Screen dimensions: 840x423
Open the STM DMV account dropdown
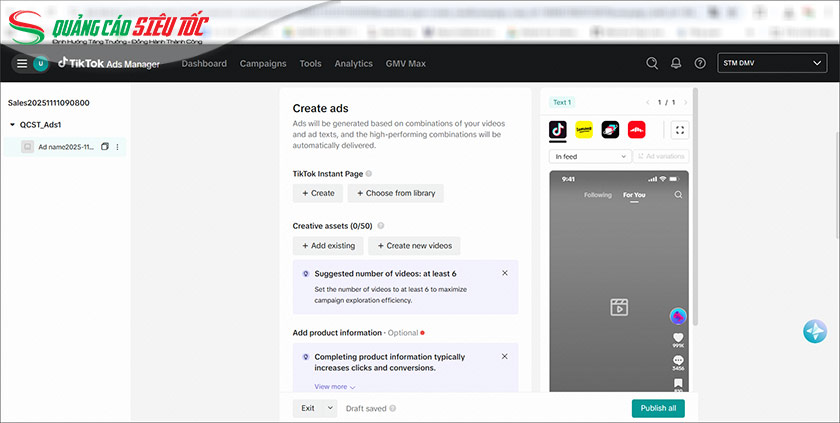tap(770, 63)
